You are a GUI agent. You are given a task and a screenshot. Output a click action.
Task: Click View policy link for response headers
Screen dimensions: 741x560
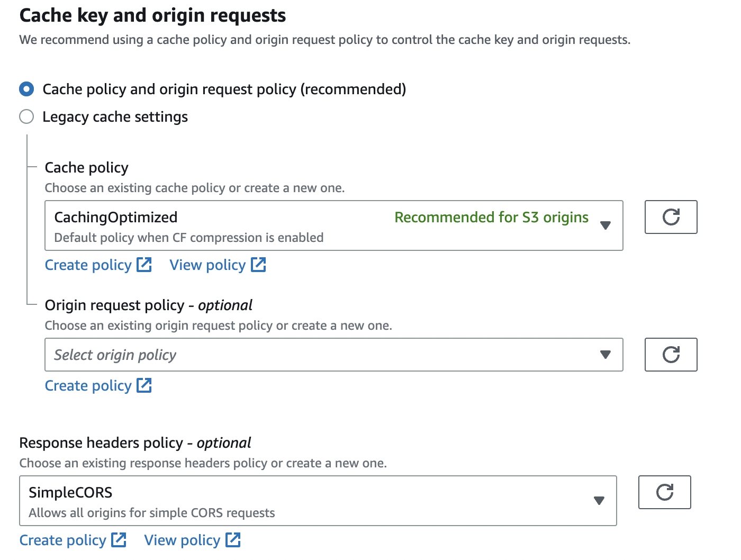[182, 540]
